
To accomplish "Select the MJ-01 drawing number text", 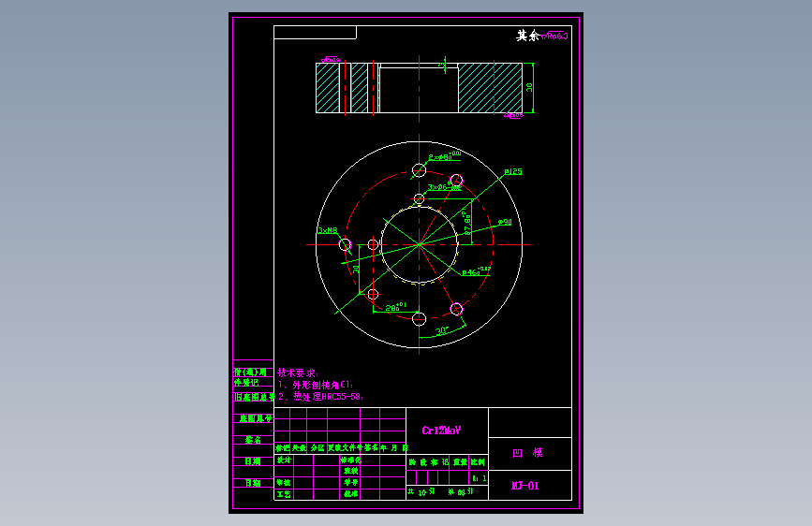I will 525,486.
